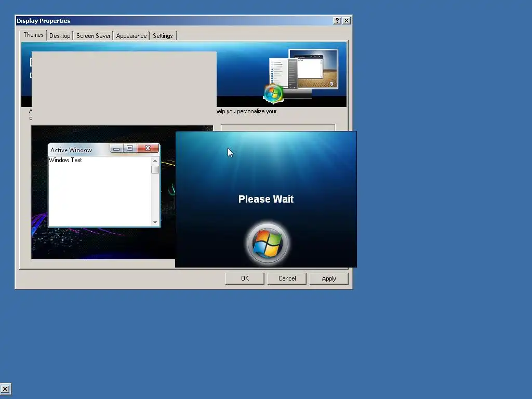Click the sample window's red close icon
Screen dimensions: 532x399
148,148
